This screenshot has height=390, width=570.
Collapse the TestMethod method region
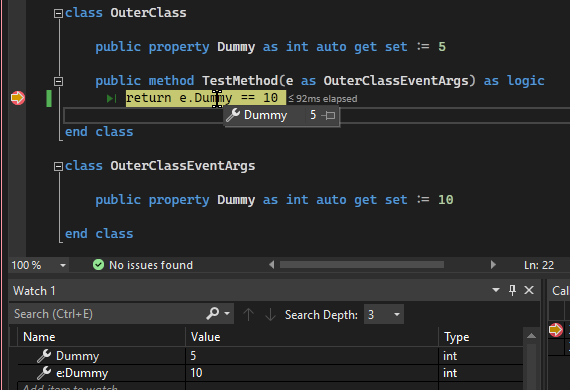point(58,81)
